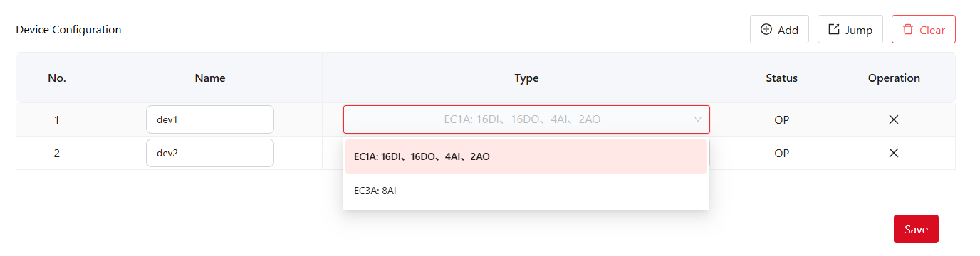The width and height of the screenshot is (980, 256).
Task: Click the Type column header
Action: [x=526, y=78]
